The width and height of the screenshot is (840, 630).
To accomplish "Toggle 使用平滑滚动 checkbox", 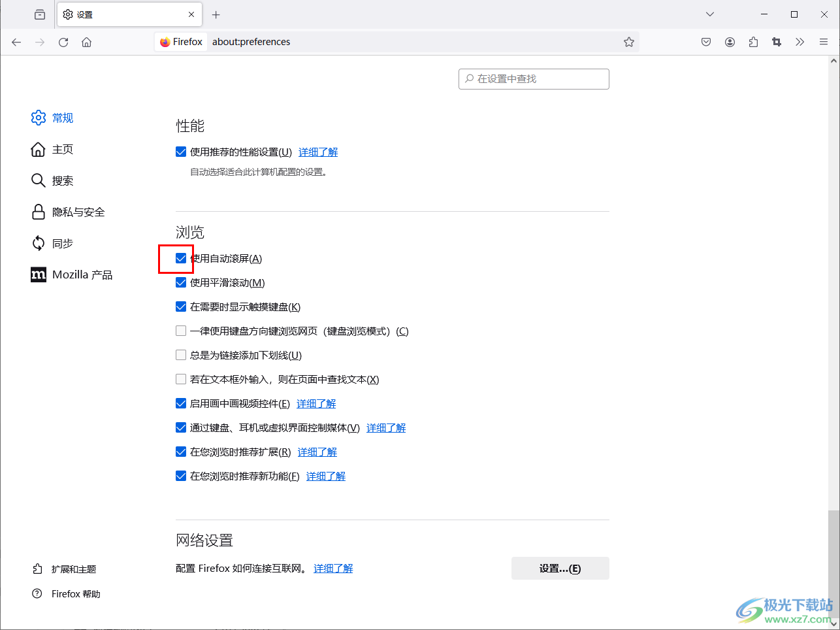I will click(181, 282).
